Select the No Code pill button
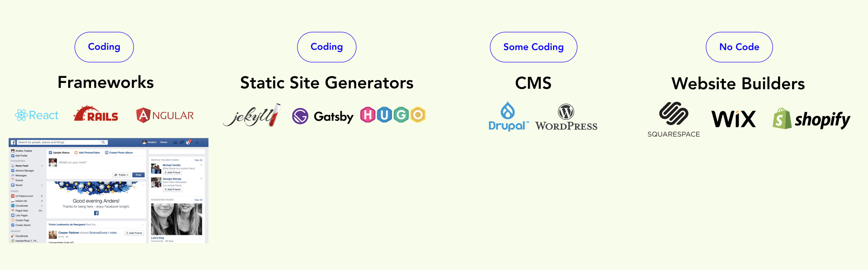Screen dimensions: 868x270 (x=739, y=47)
